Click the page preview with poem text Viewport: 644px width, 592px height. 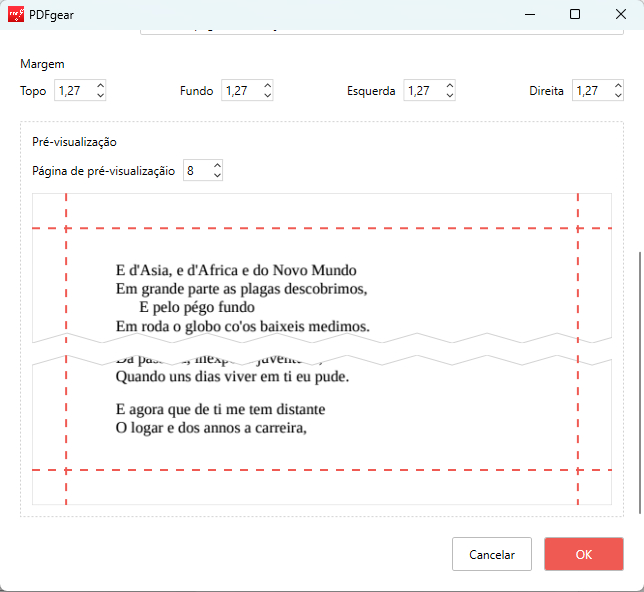[x=321, y=348]
